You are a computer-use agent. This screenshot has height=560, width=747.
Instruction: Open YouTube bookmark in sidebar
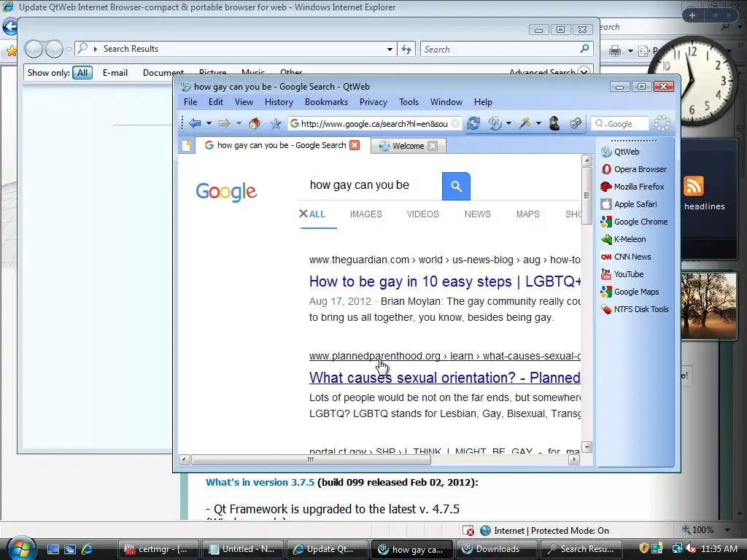(x=622, y=274)
